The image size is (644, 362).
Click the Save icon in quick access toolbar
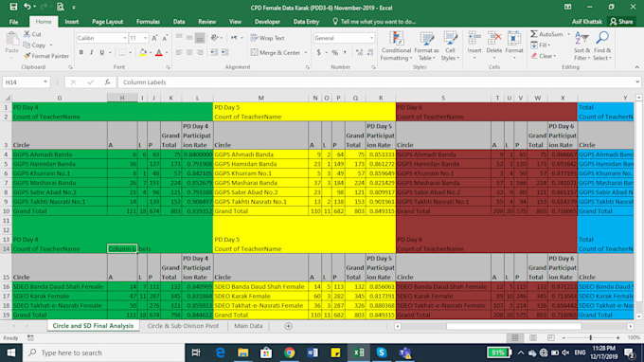point(13,7)
